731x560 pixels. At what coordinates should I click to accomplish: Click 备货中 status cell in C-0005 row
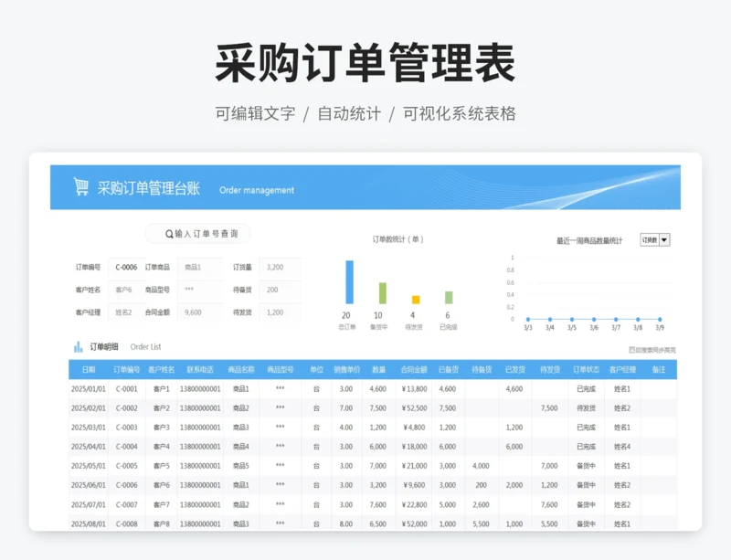(x=586, y=466)
